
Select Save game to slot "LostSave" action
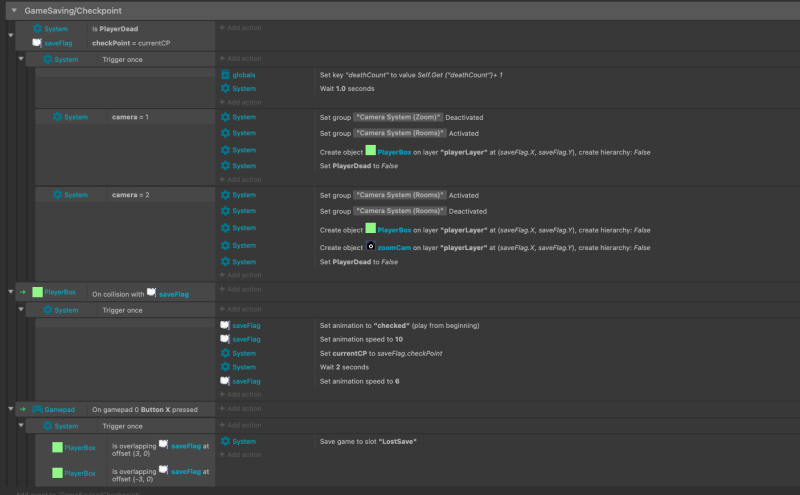point(368,441)
